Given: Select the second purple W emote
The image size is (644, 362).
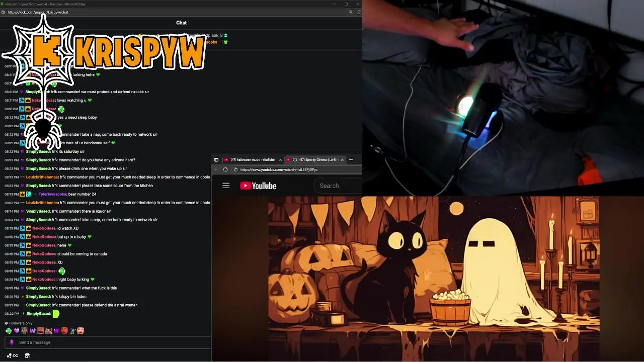Looking at the screenshot, I should [57, 331].
